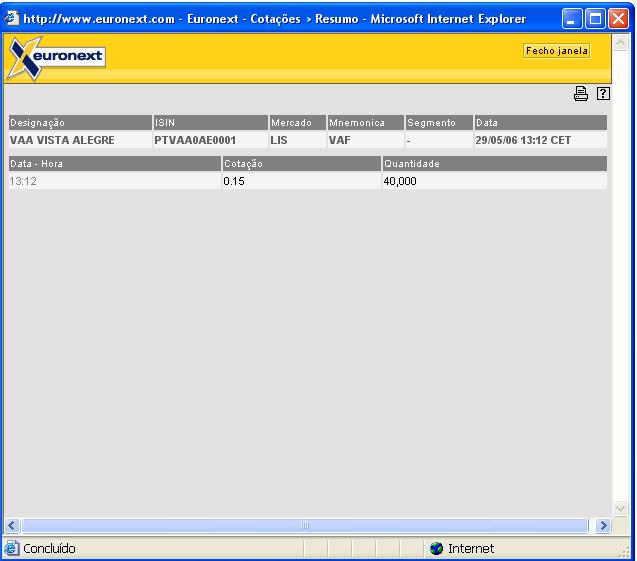Image resolution: width=637 pixels, height=561 pixels.
Task: Click the Quantidade column header
Action: (494, 163)
